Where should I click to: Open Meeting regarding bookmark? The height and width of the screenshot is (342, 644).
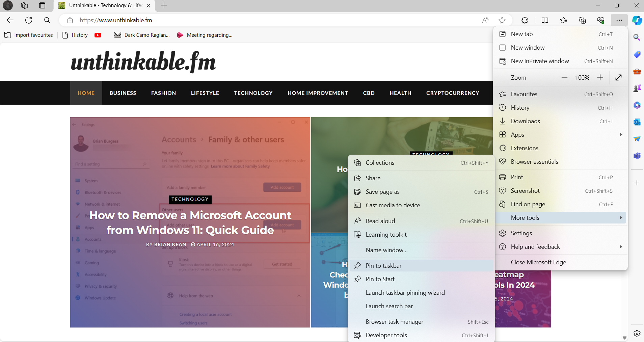[x=205, y=35]
